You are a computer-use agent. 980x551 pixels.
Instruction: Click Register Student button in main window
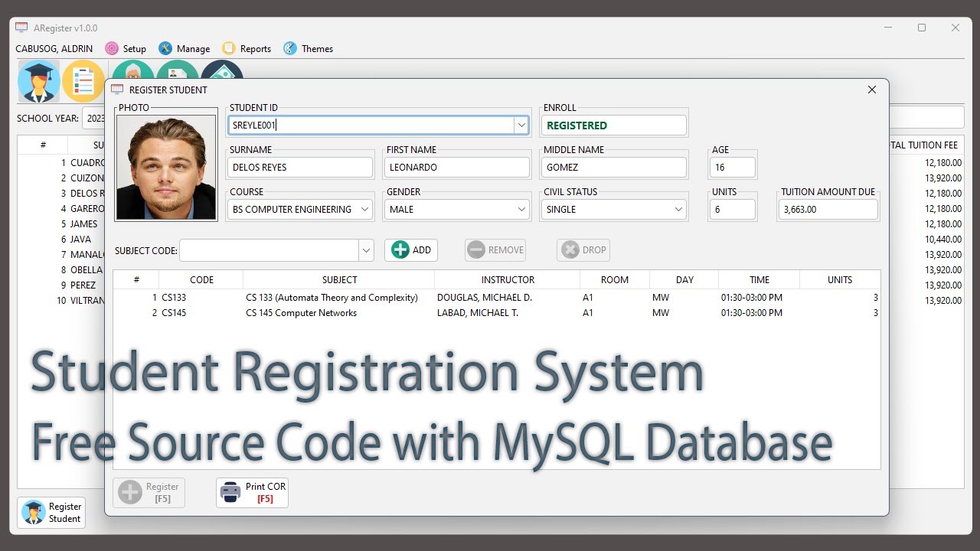(x=51, y=513)
